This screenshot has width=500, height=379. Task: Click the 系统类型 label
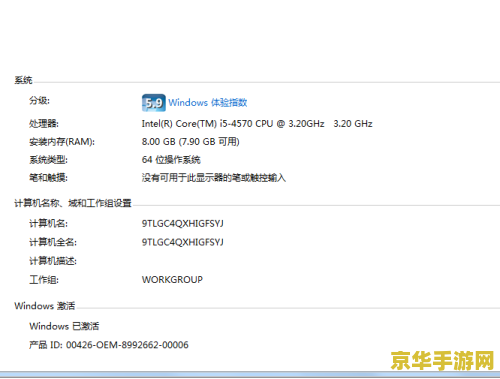point(48,160)
